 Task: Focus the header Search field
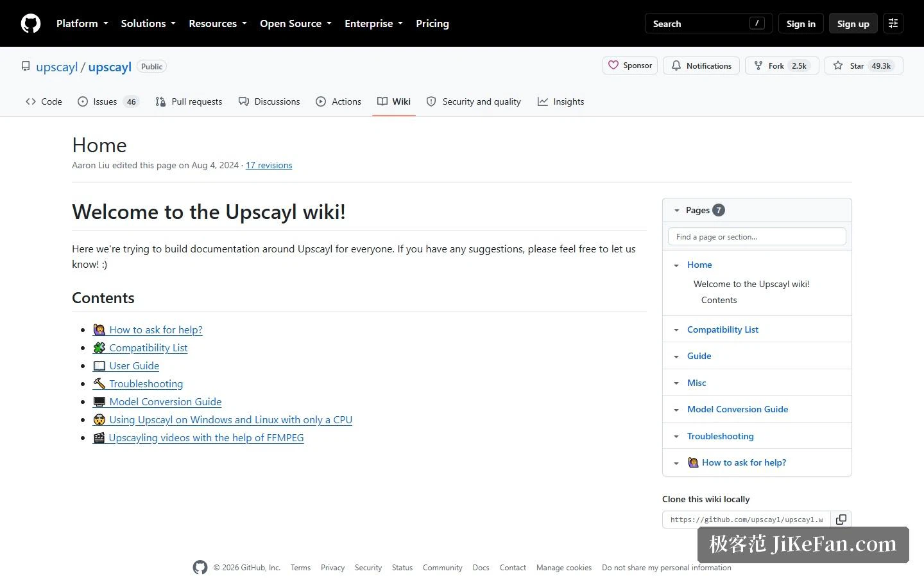[x=708, y=24]
